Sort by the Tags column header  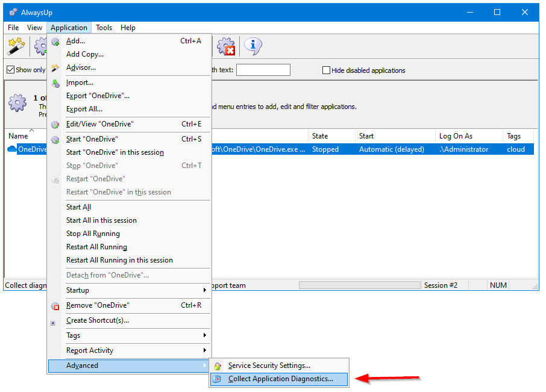pos(518,136)
